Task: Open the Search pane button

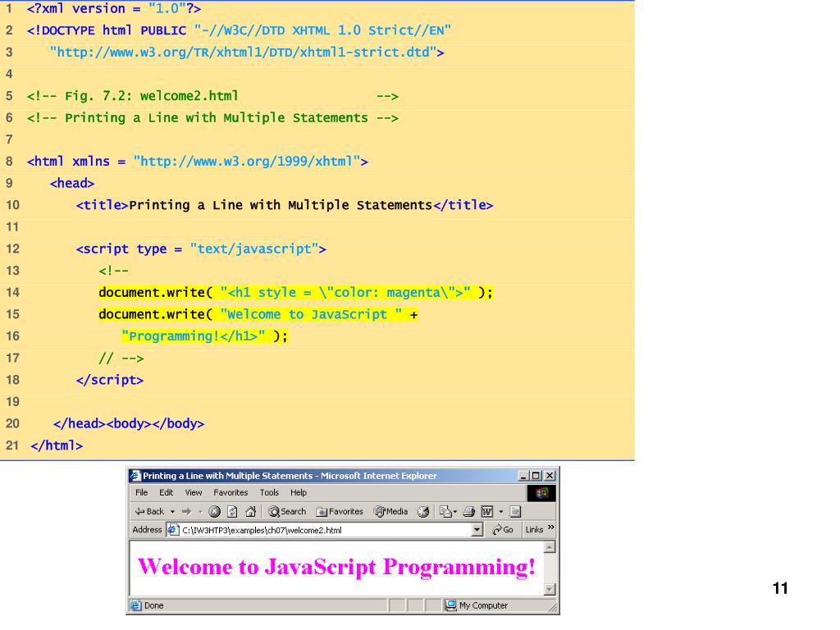Action: click(287, 512)
